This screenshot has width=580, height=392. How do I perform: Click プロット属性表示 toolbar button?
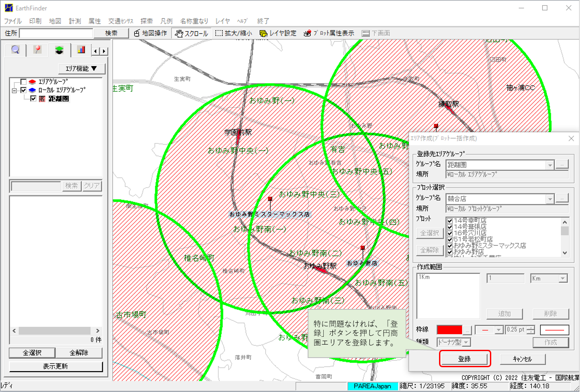[x=329, y=33]
